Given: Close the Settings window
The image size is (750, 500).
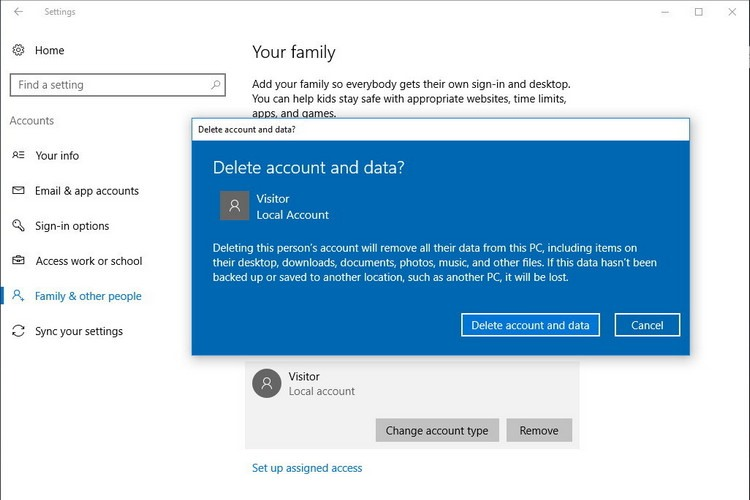Looking at the screenshot, I should pyautogui.click(x=732, y=12).
